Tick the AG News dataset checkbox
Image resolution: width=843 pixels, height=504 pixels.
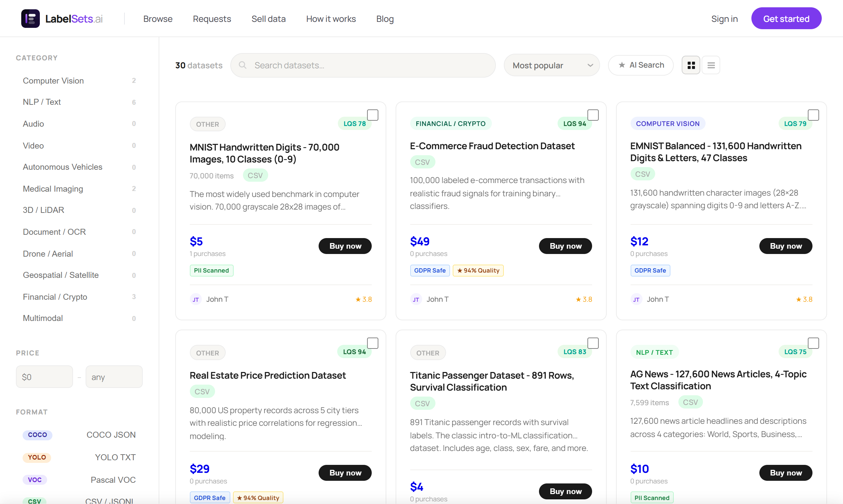point(813,344)
